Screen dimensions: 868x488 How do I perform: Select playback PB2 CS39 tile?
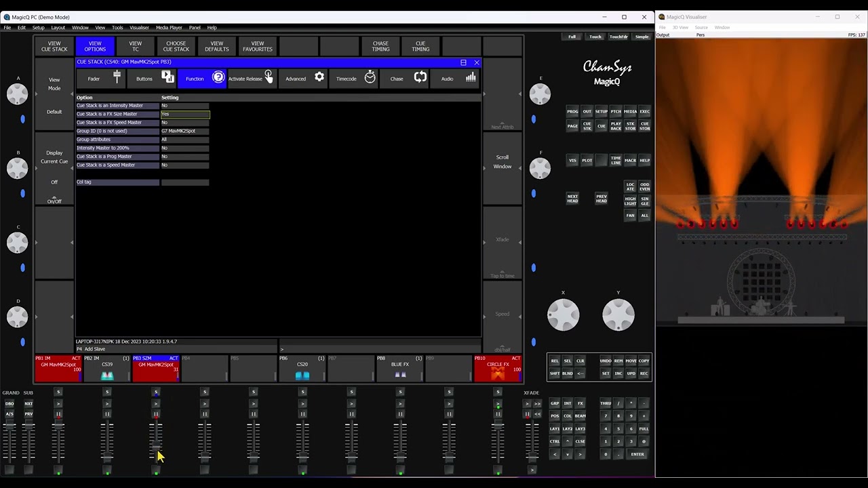click(106, 368)
